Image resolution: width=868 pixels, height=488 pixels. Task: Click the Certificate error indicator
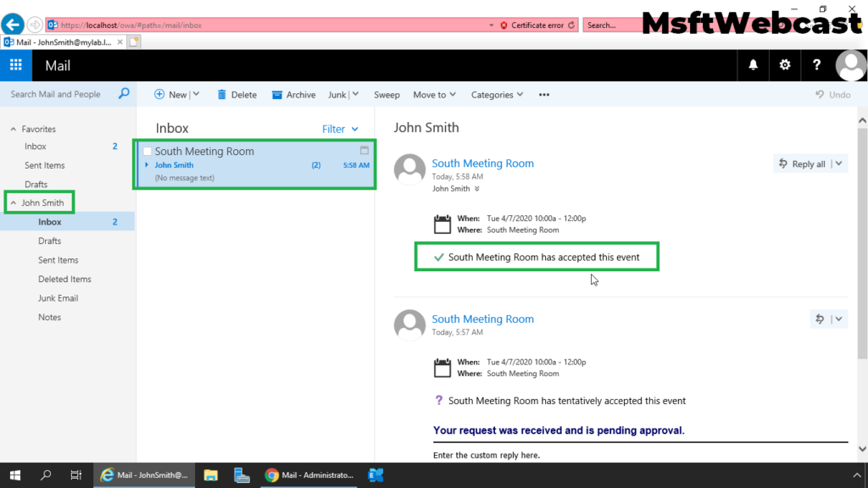click(531, 25)
